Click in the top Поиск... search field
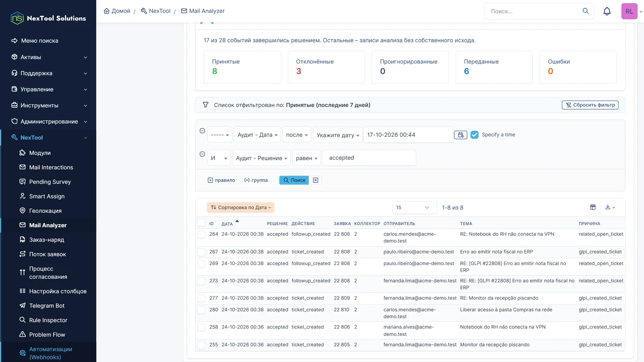The width and height of the screenshot is (644, 362). 533,11
